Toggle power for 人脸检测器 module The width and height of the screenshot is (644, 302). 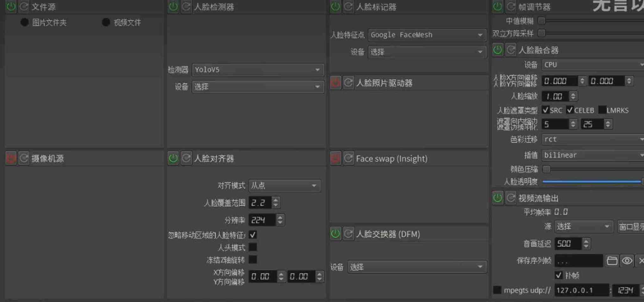(x=173, y=7)
